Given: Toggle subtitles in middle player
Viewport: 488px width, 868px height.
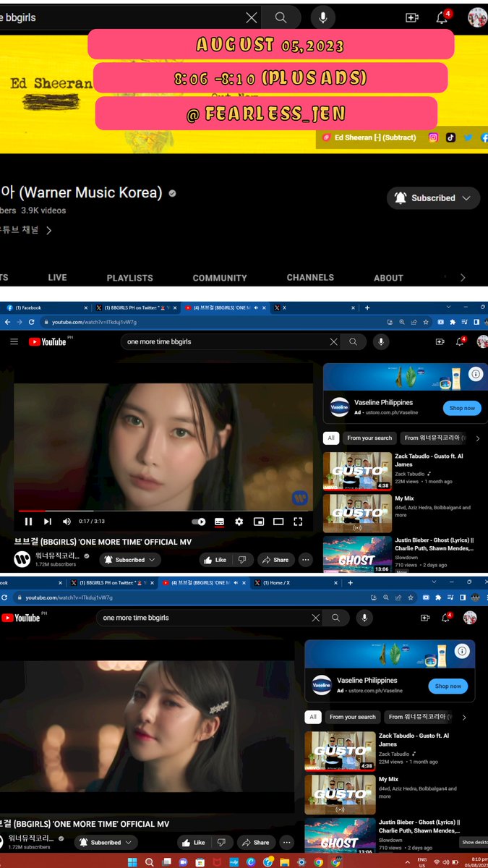Looking at the screenshot, I should point(219,522).
